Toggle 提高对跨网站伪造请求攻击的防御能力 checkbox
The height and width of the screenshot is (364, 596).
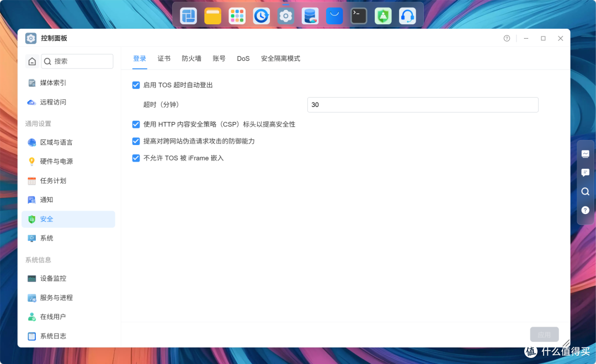coord(136,141)
